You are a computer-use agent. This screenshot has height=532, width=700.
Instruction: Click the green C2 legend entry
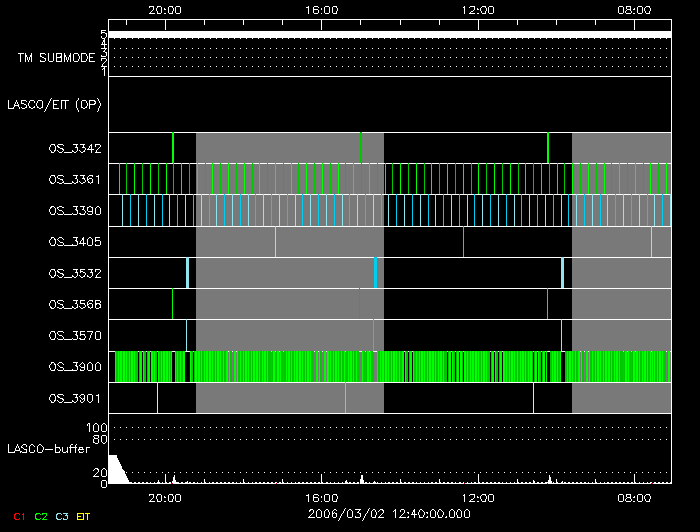click(41, 516)
